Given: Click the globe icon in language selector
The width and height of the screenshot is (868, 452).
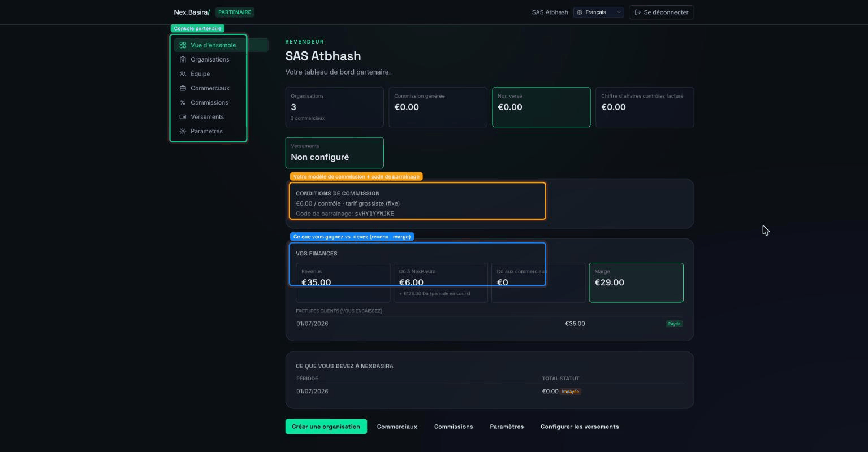Looking at the screenshot, I should (580, 12).
